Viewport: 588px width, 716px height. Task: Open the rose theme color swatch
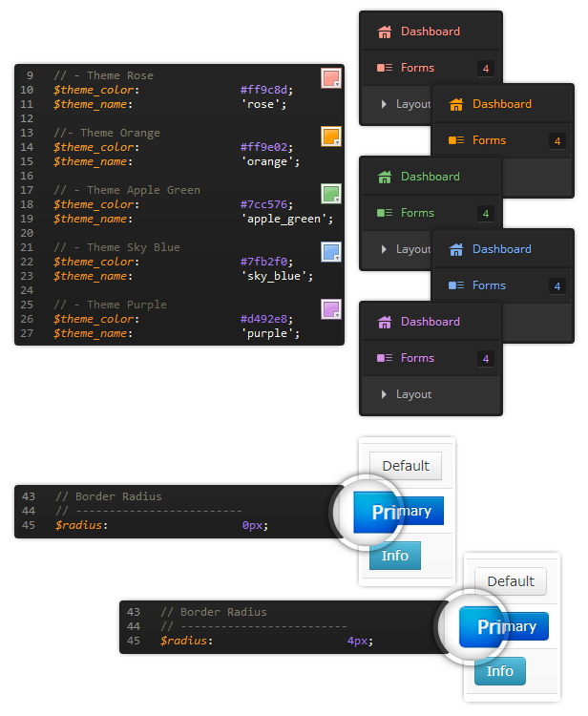[x=331, y=78]
